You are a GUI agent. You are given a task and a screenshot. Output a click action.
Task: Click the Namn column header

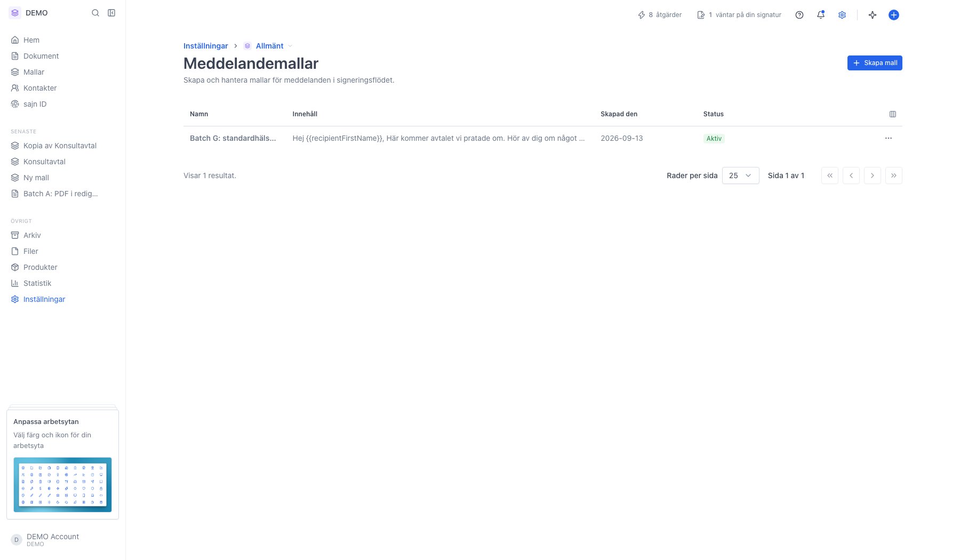[199, 114]
